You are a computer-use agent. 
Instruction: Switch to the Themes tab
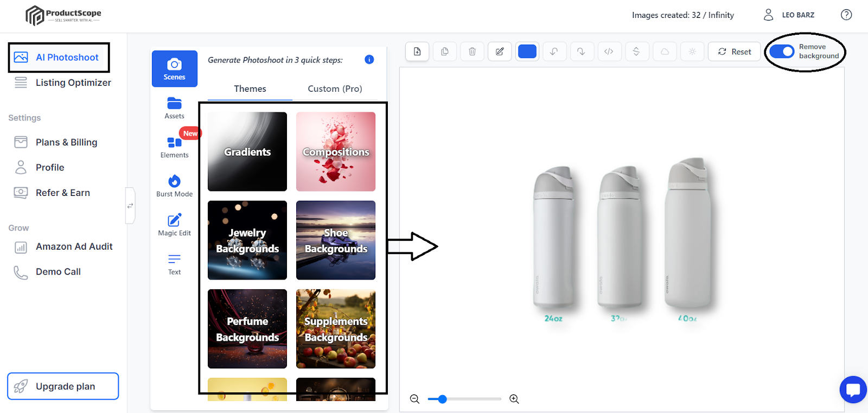[250, 89]
